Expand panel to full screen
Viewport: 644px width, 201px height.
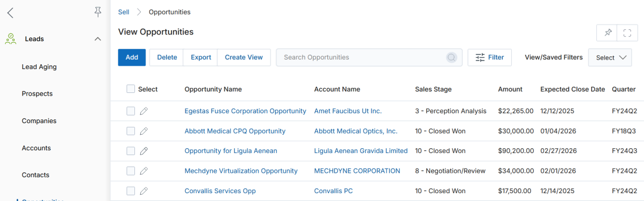[x=627, y=32]
